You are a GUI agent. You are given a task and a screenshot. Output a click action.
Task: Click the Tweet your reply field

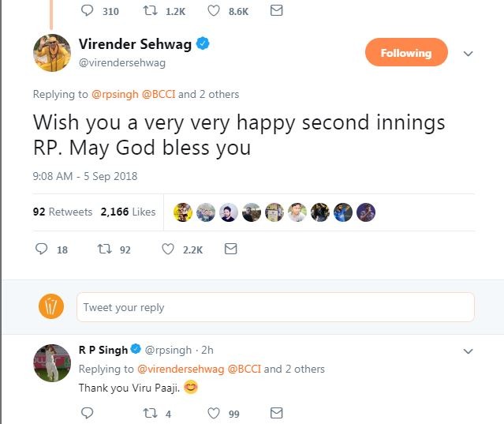275,307
